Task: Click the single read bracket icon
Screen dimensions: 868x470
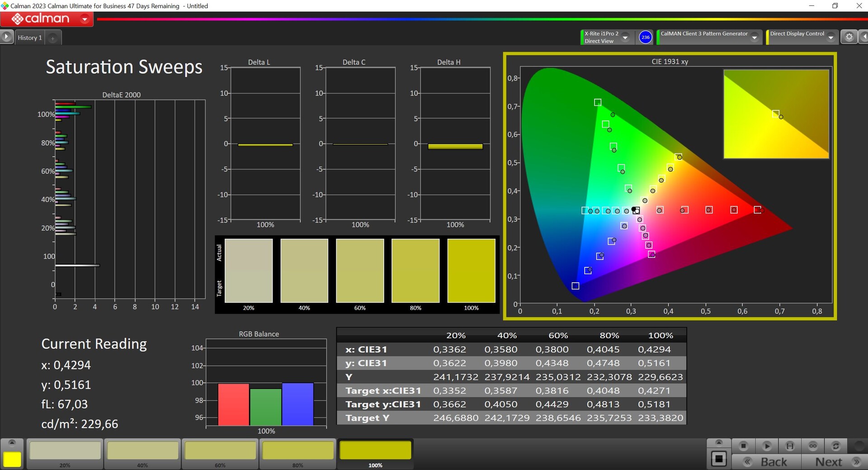Action: [x=790, y=446]
